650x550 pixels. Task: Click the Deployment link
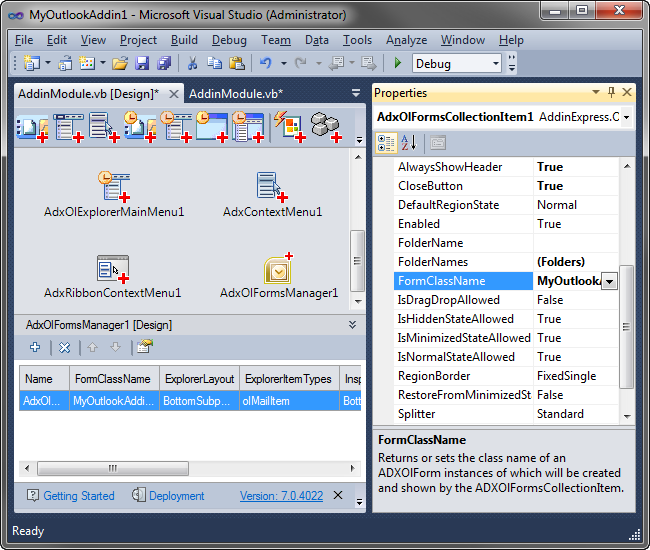click(177, 496)
